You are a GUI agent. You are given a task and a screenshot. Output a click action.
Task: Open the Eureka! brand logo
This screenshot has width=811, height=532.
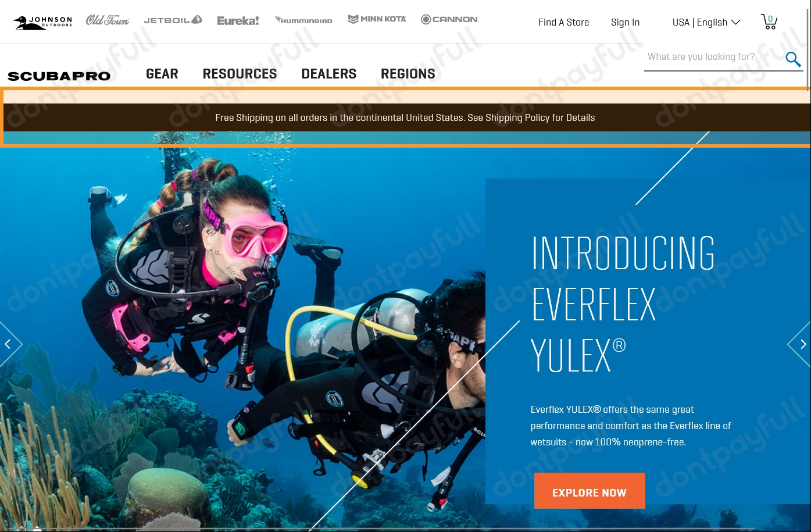tap(238, 20)
